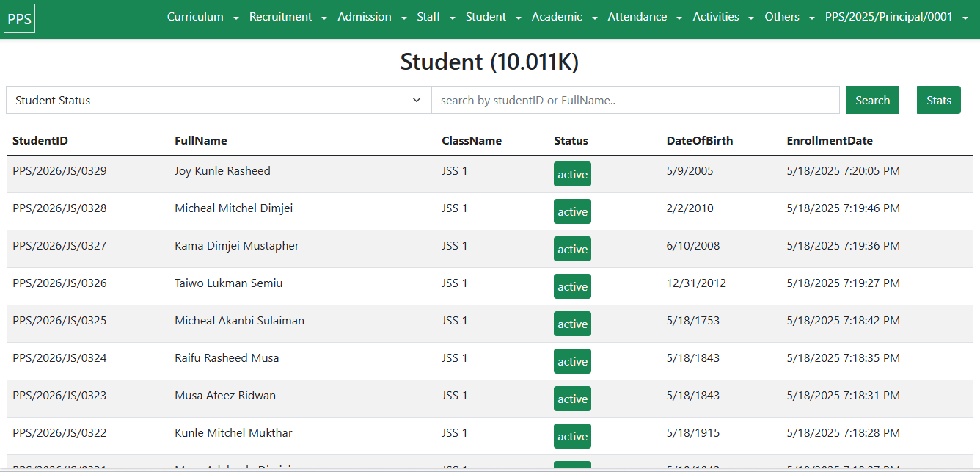Click active status badge for Taiwo Lukman Semiu
The image size is (980, 472).
pyautogui.click(x=572, y=287)
